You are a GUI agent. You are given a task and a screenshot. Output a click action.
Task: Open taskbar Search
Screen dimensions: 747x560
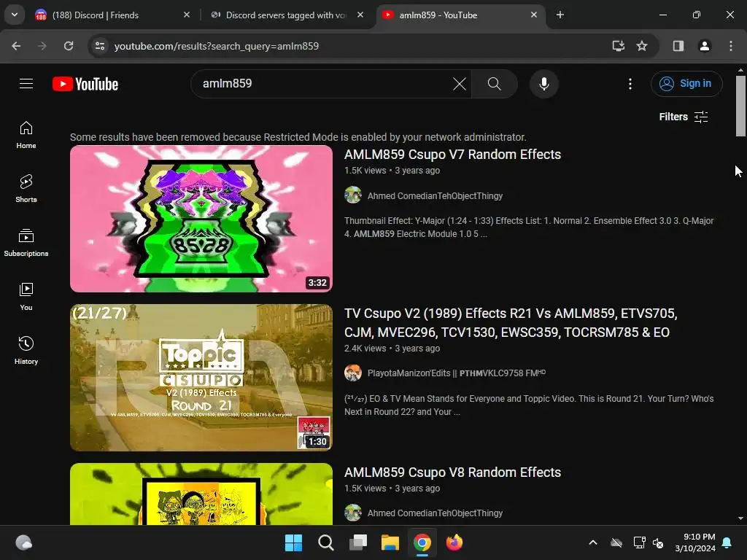click(326, 542)
